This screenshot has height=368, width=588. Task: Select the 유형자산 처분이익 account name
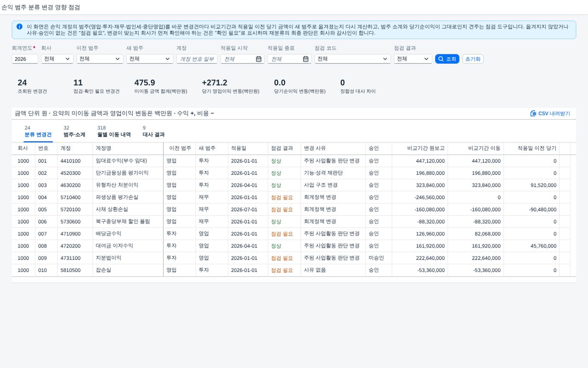point(117,185)
